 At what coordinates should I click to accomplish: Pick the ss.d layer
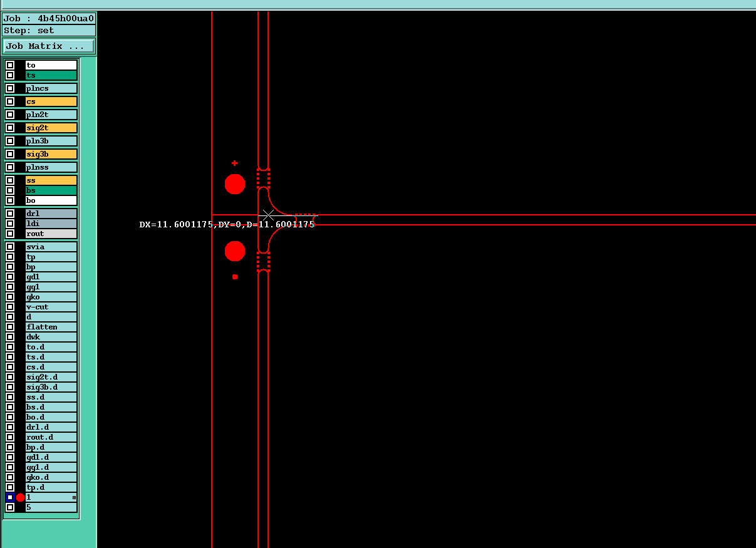[51, 397]
